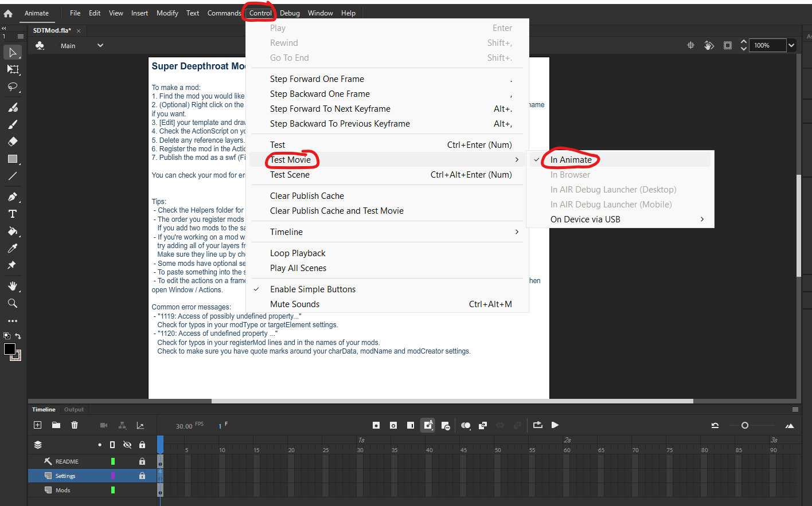Viewport: 812px width, 506px height.
Task: Choose In Animate from Test Movie submenu
Action: [x=571, y=160]
